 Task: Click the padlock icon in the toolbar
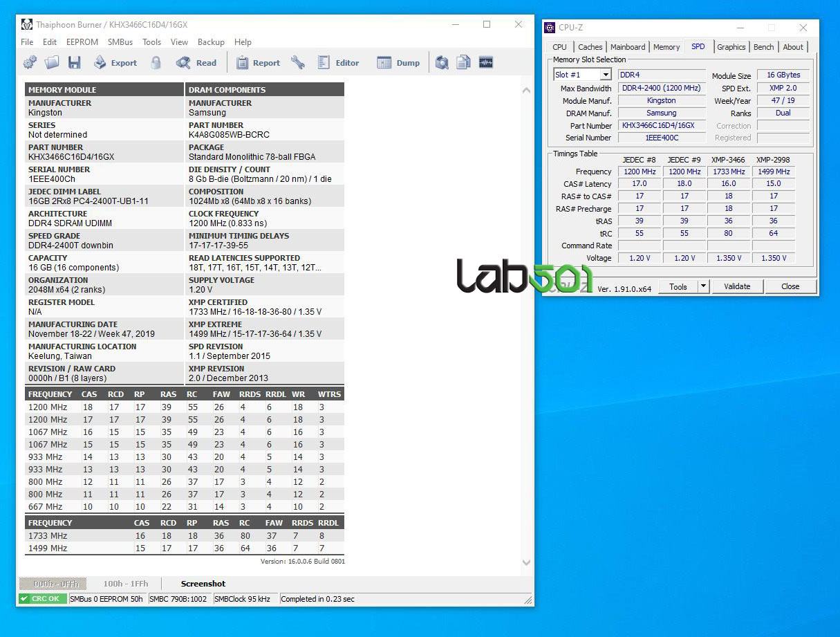[156, 63]
